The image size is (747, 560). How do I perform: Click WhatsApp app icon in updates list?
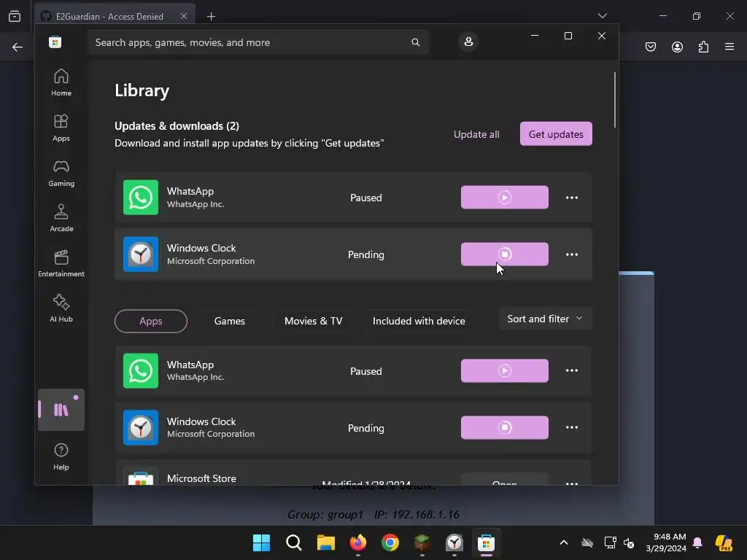(141, 197)
